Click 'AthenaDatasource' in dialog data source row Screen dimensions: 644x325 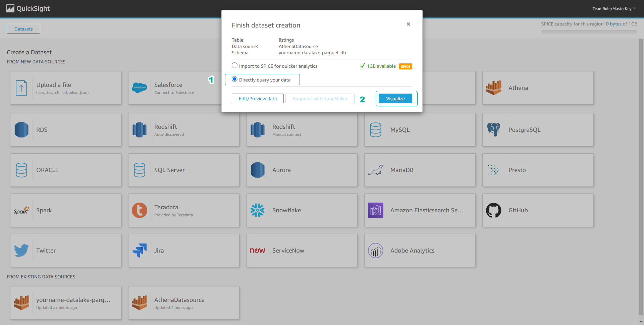pos(298,46)
